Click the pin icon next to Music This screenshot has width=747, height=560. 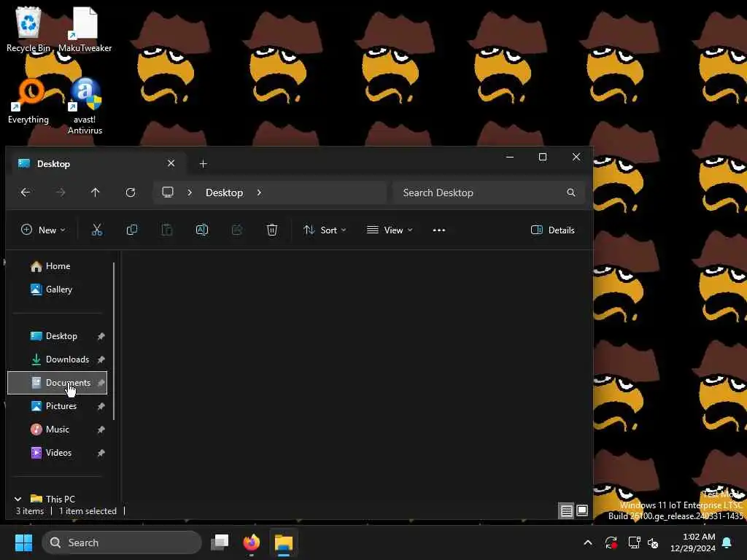pyautogui.click(x=101, y=429)
